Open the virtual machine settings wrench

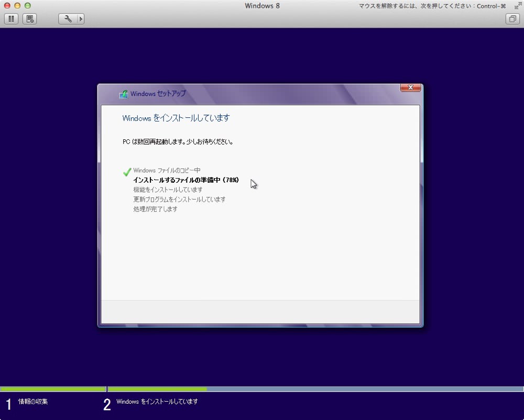[68, 19]
